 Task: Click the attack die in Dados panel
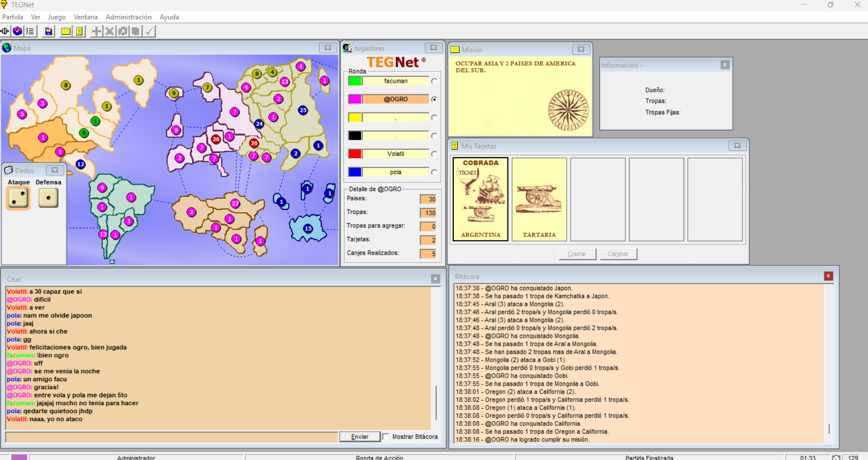[x=18, y=198]
